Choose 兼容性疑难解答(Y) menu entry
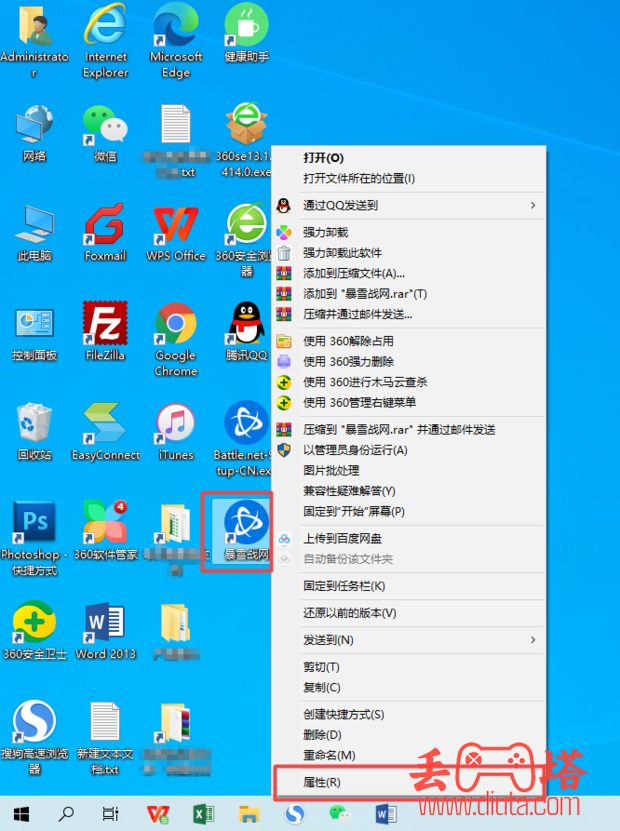The width and height of the screenshot is (620, 831). point(409,491)
